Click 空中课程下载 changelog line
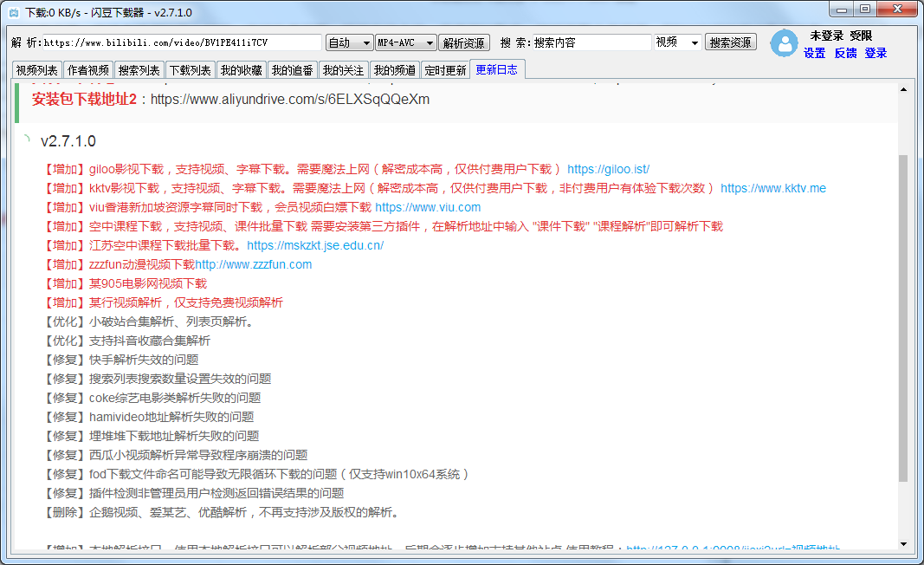Viewport: 924px width, 565px height. [x=383, y=226]
